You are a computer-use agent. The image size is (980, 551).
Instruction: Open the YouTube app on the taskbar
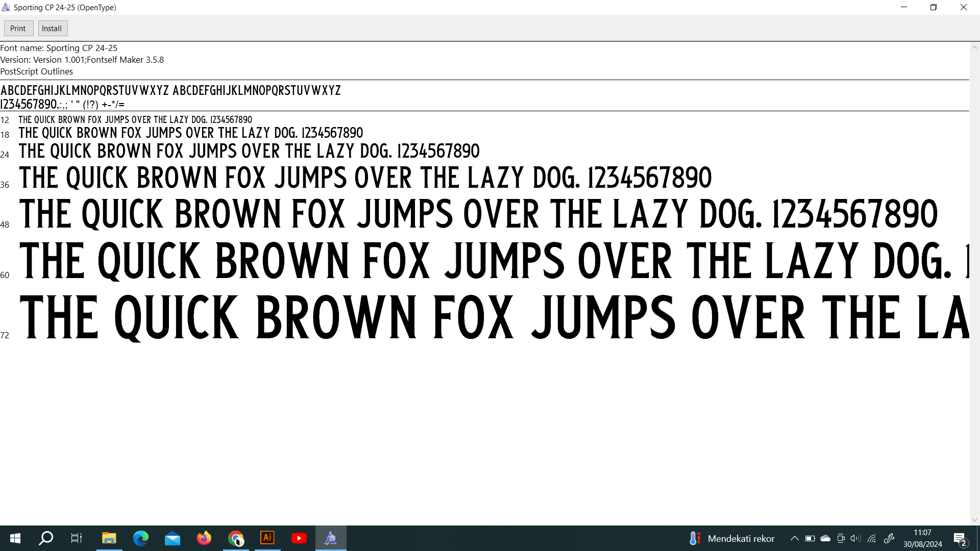pos(299,538)
